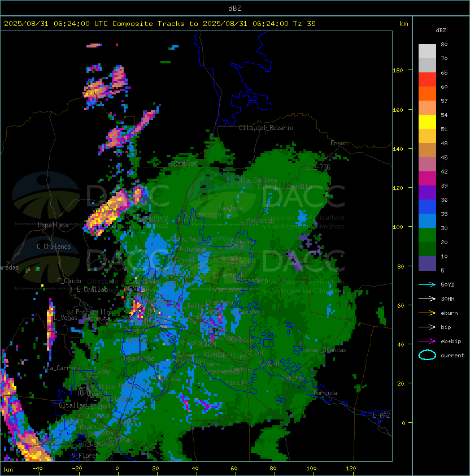Click the 80 value on dBZ scale
This screenshot has height=476, width=470.
pyautogui.click(x=444, y=44)
